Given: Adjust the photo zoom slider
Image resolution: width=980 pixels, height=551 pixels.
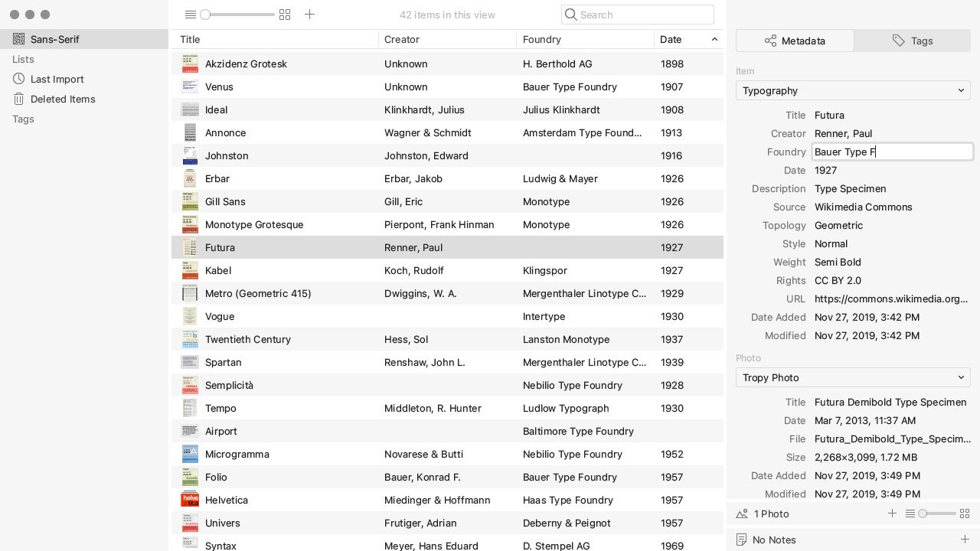Looking at the screenshot, I should (937, 514).
